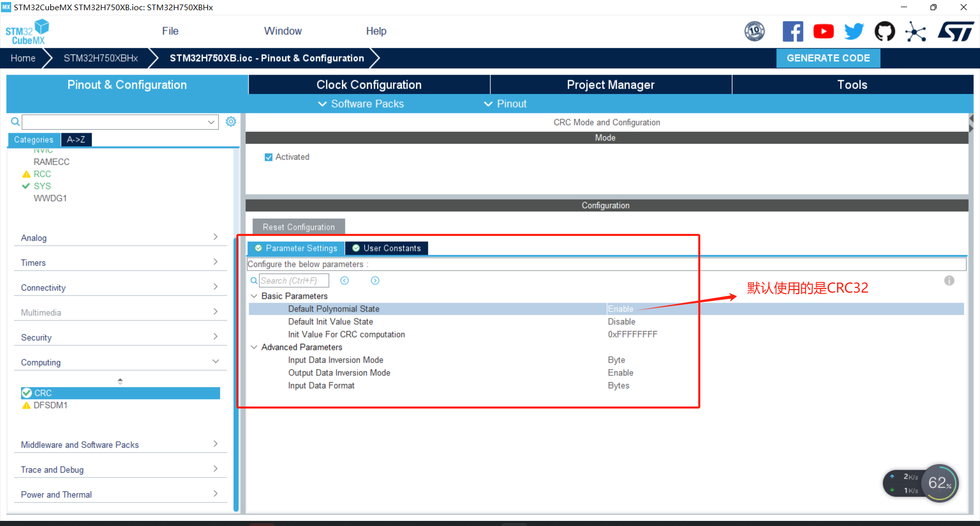
Task: Click the ST community network icon
Action: (916, 32)
